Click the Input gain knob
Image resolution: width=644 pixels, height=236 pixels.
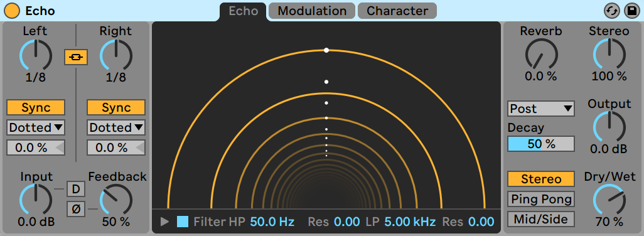pyautogui.click(x=36, y=200)
